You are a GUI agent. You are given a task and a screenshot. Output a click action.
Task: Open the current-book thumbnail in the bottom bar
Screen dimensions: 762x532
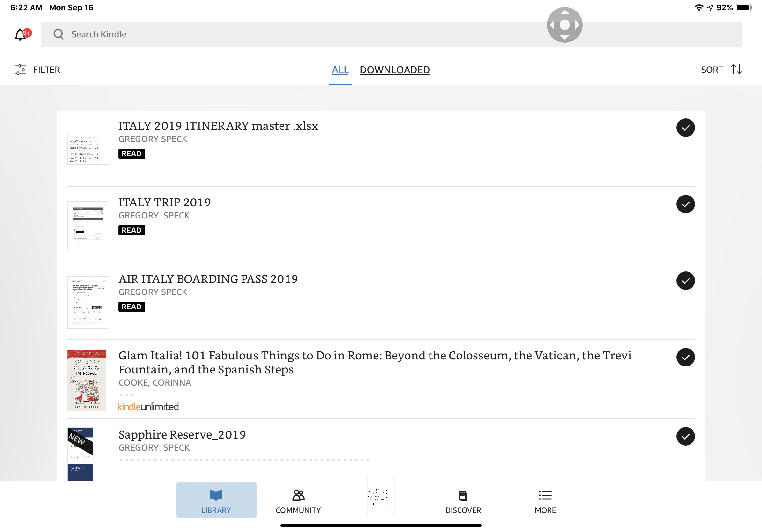pos(381,496)
